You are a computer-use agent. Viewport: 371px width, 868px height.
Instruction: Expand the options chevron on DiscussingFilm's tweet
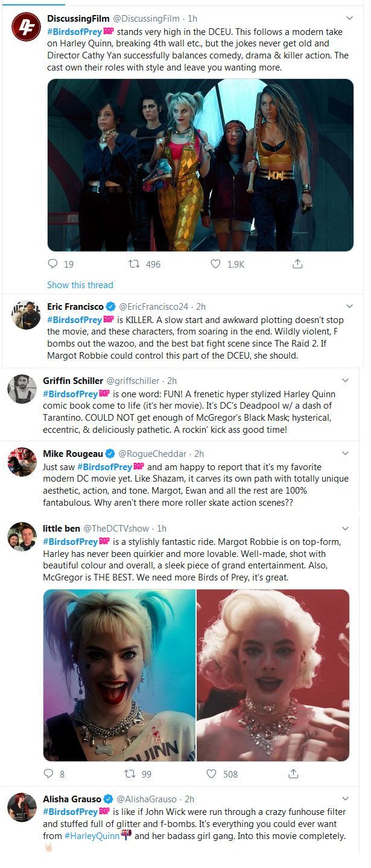click(x=349, y=19)
